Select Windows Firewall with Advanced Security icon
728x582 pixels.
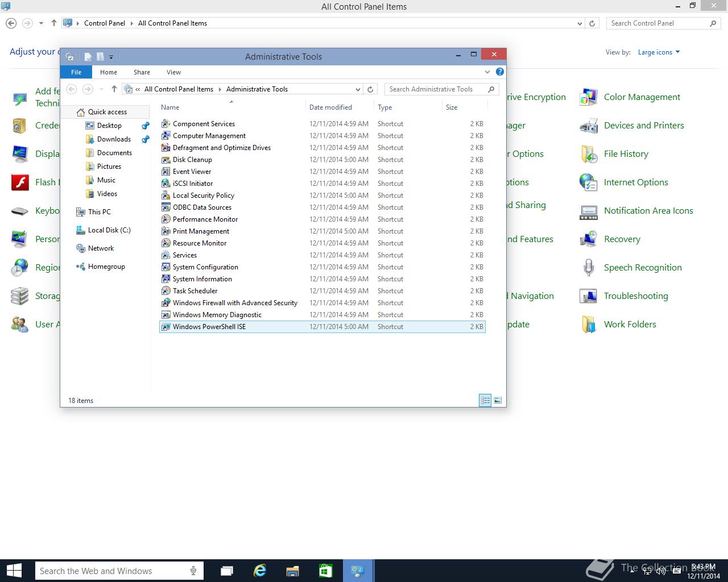[166, 303]
